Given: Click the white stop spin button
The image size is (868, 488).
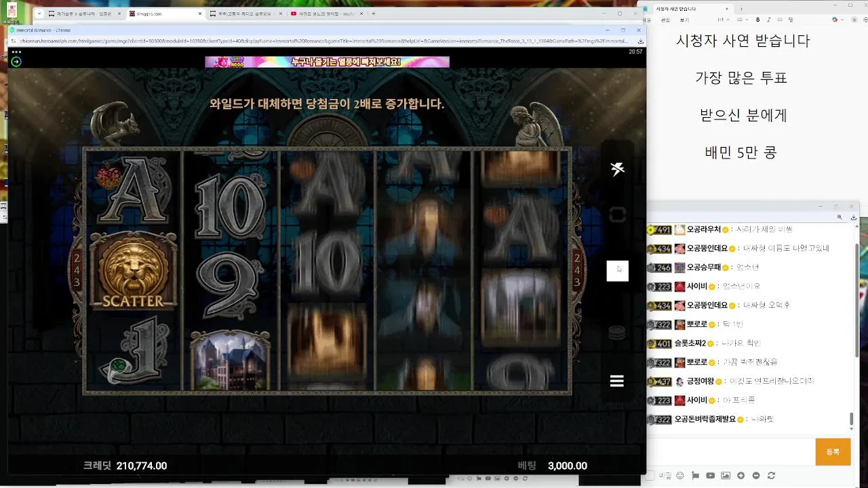Looking at the screenshot, I should 617,270.
